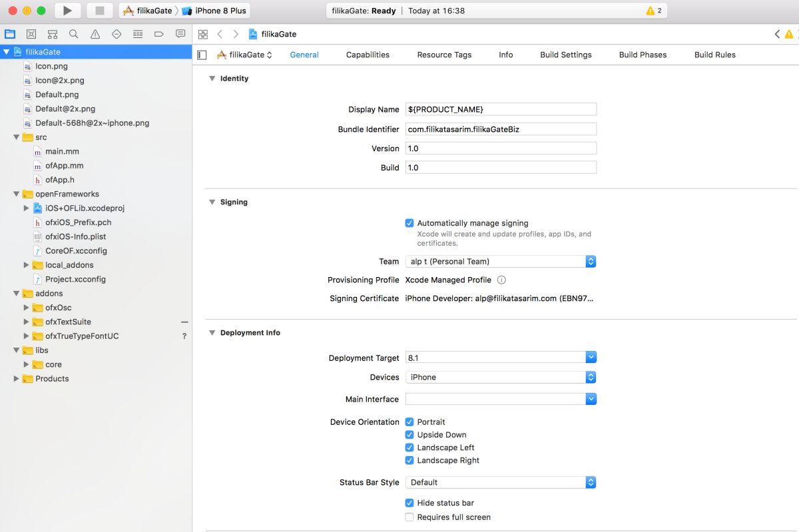Image resolution: width=799 pixels, height=532 pixels.
Task: Click the info icon beside Xcode Managed Profile
Action: [x=502, y=280]
